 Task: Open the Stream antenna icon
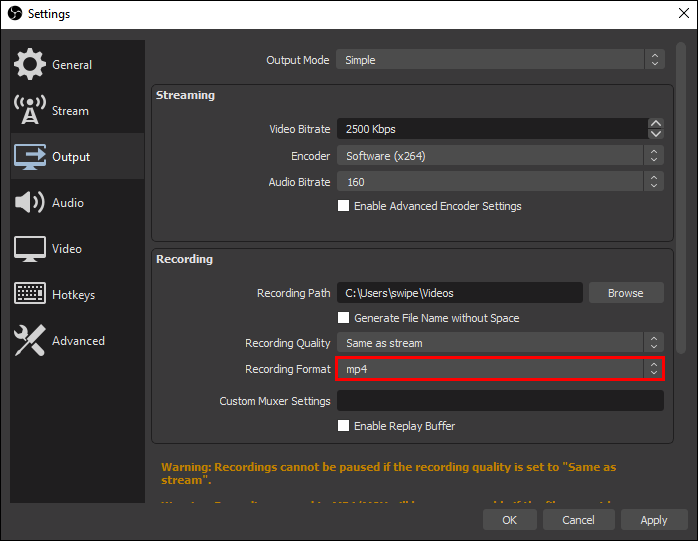30,111
